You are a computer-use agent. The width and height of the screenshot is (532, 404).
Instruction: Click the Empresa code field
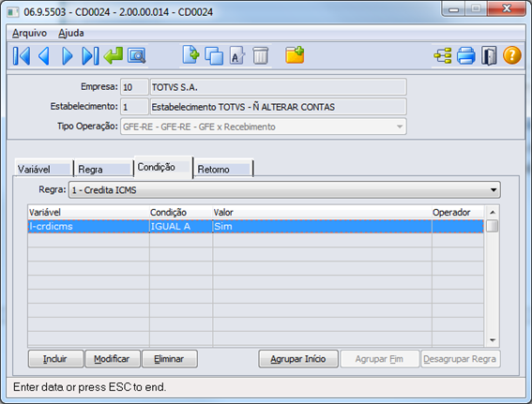pos(134,87)
